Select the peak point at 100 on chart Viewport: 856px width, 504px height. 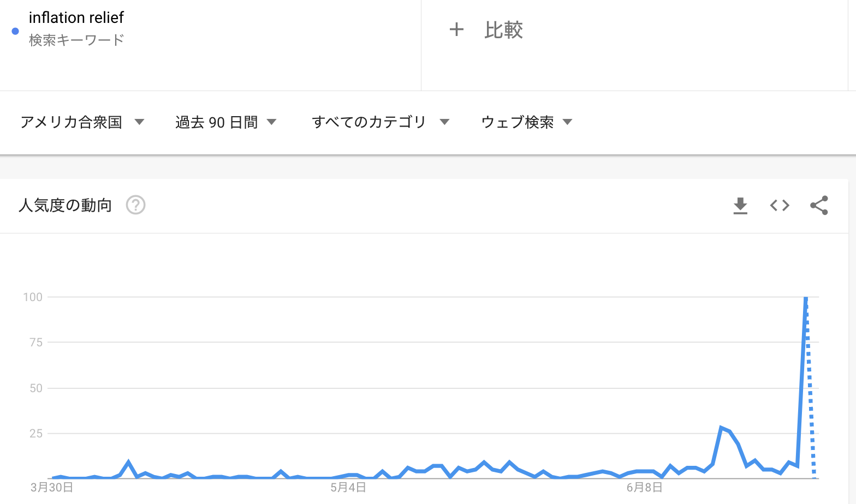(806, 297)
